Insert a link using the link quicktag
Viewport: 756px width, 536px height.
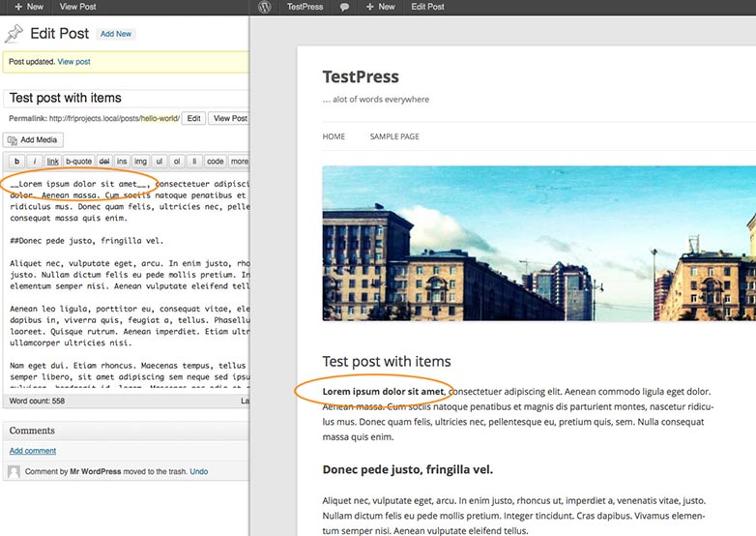coord(52,162)
